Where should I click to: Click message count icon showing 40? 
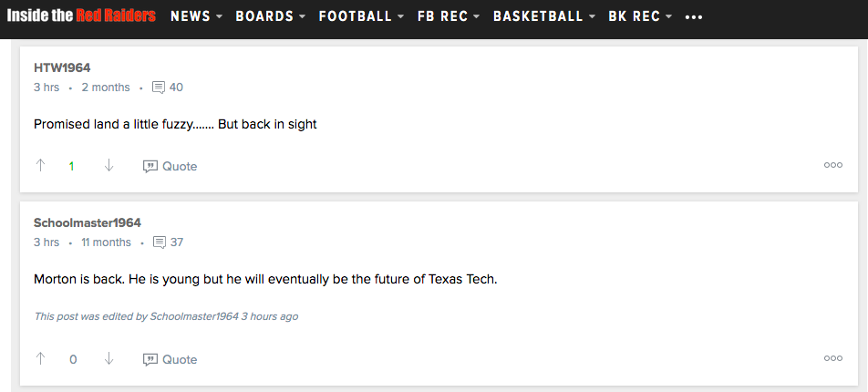(159, 88)
